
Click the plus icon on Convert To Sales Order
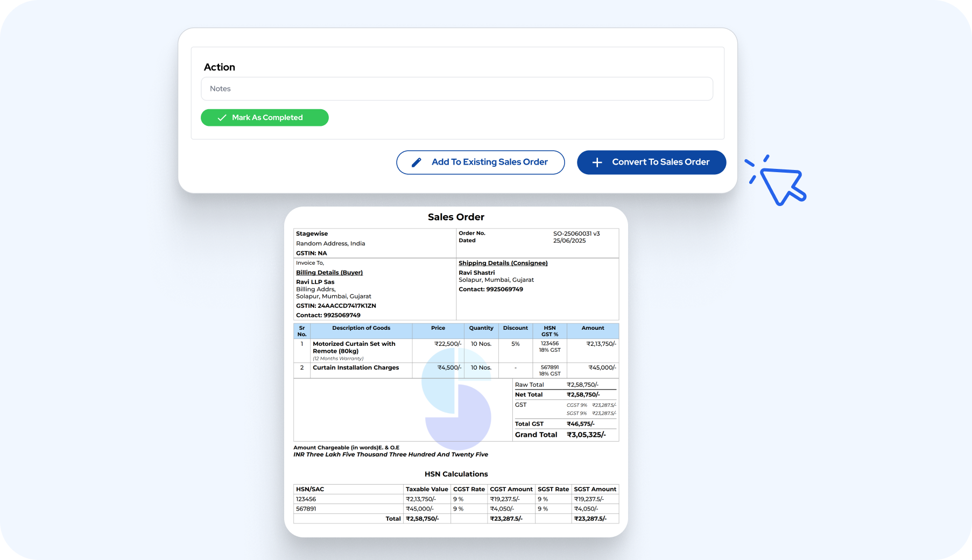click(x=597, y=162)
